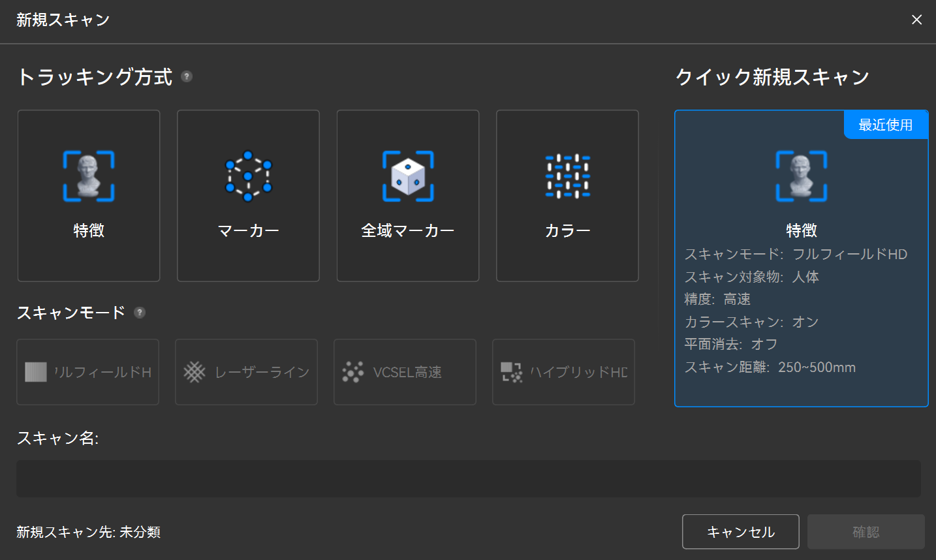Click the 最近使用 badge label
This screenshot has width=936, height=560.
click(x=886, y=125)
